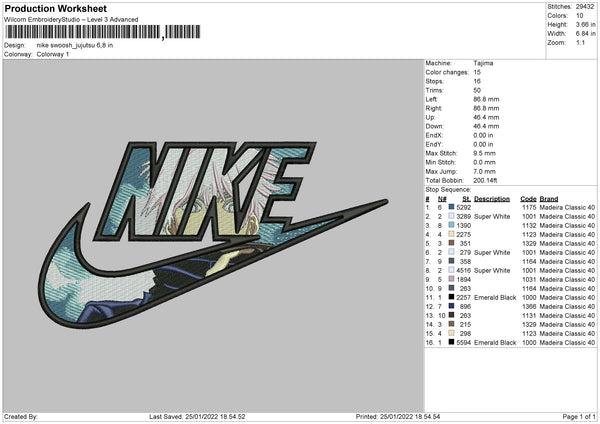Click the Stitches value '29432'
600x424 pixels.
click(x=585, y=7)
